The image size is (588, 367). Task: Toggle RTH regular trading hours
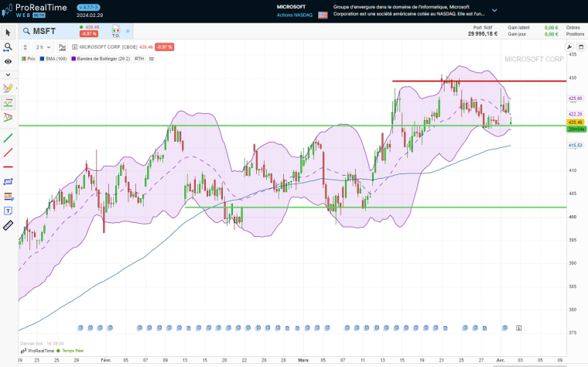tap(139, 58)
